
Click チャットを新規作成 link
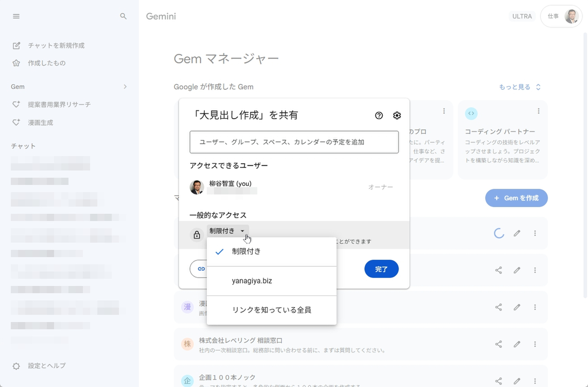56,46
